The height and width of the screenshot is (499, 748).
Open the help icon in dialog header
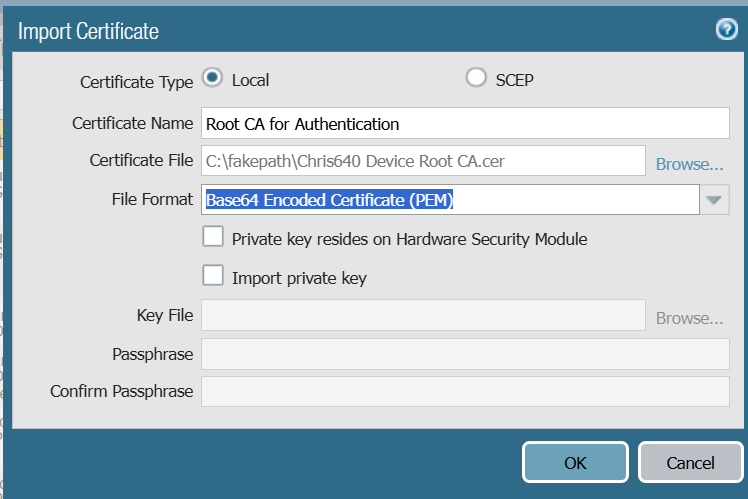point(727,30)
